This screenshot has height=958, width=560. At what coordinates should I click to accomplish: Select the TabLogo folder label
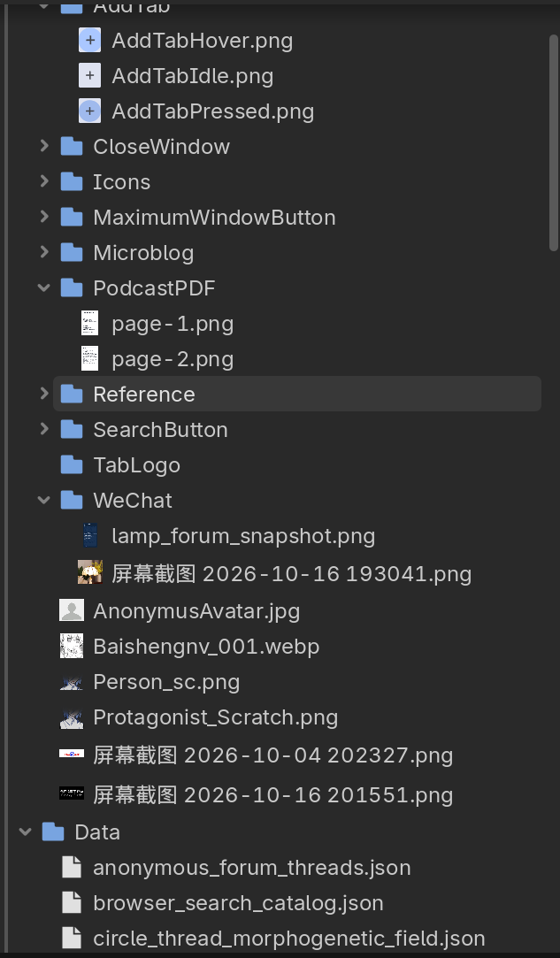pos(137,465)
